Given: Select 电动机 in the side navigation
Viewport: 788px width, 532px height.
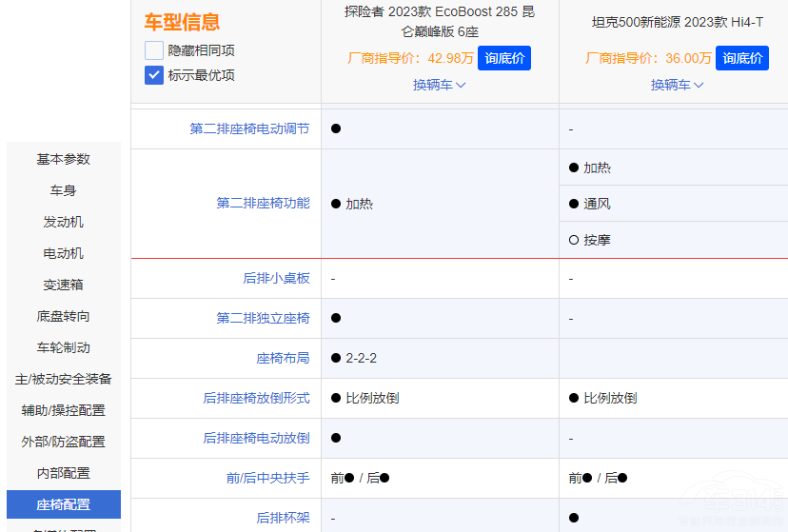Looking at the screenshot, I should coord(63,253).
